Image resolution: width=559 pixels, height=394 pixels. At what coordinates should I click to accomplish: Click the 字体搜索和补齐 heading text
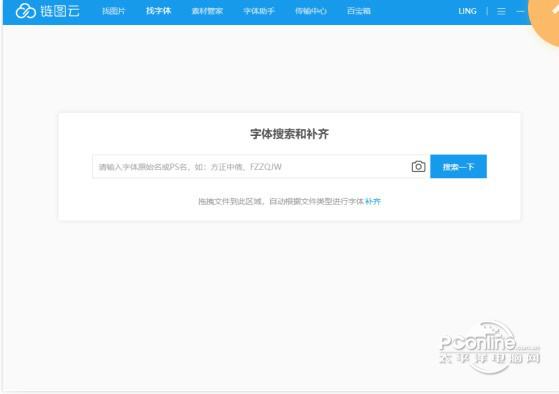289,134
